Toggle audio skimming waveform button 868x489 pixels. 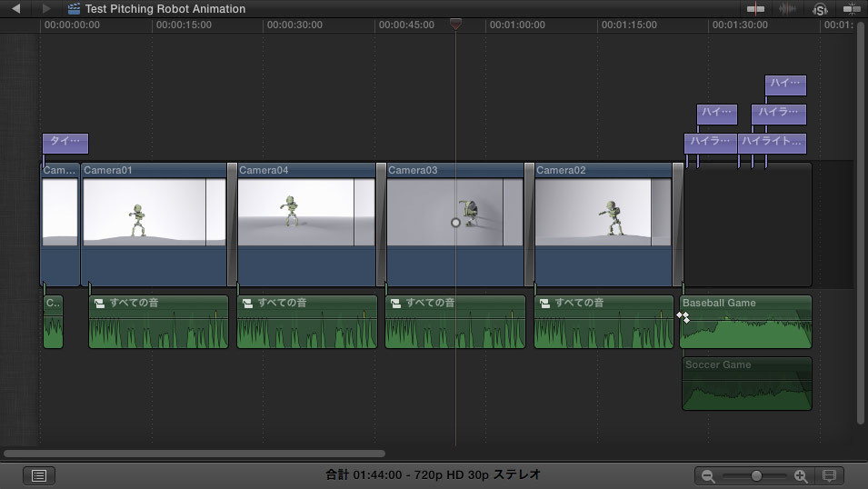[787, 8]
